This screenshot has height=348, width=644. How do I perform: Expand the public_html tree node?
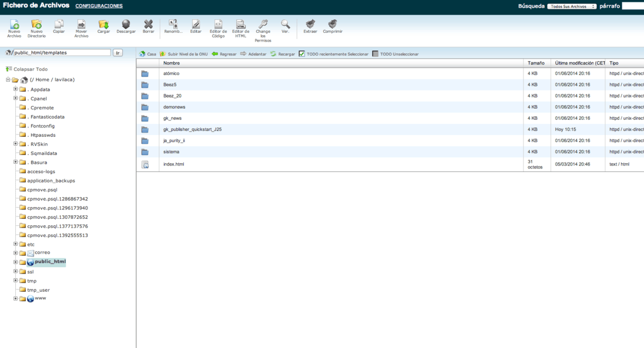[15, 262]
